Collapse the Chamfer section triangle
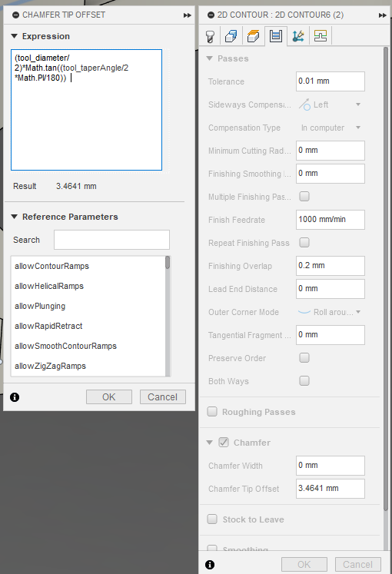Screen dimensions: 392x574 [x=209, y=443]
